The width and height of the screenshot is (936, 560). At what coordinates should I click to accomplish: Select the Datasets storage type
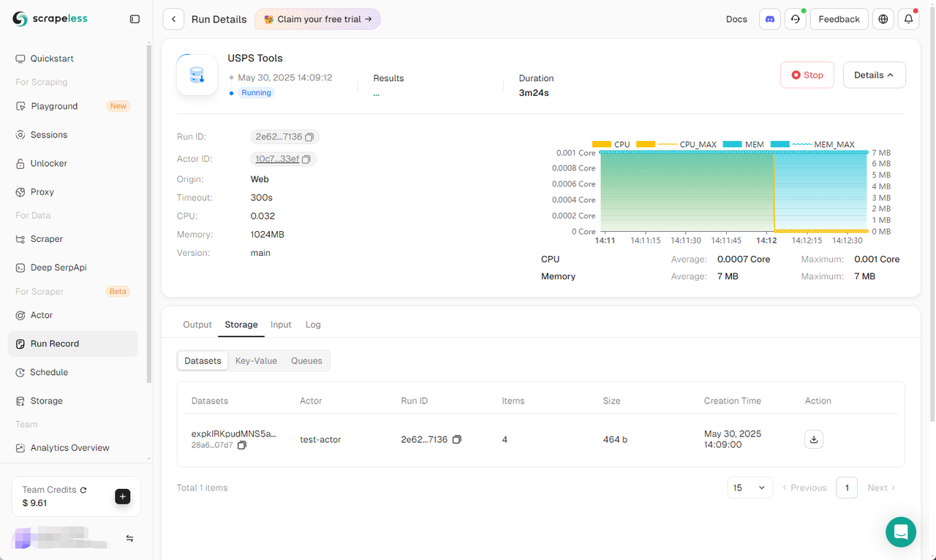point(203,360)
